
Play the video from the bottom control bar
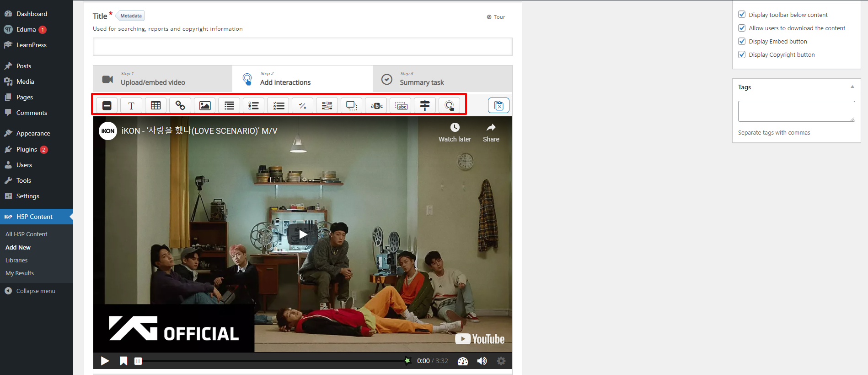[x=105, y=361]
